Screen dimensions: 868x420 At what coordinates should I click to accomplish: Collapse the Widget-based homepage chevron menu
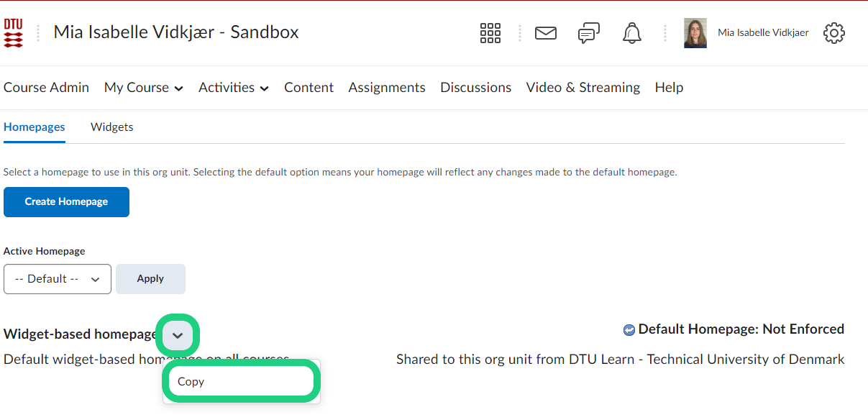coord(178,335)
